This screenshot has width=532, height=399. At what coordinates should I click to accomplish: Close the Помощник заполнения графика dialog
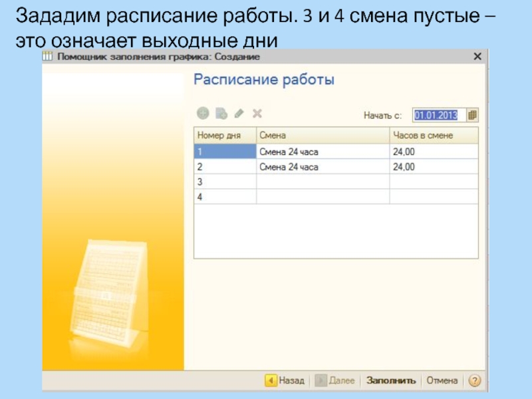(477, 57)
